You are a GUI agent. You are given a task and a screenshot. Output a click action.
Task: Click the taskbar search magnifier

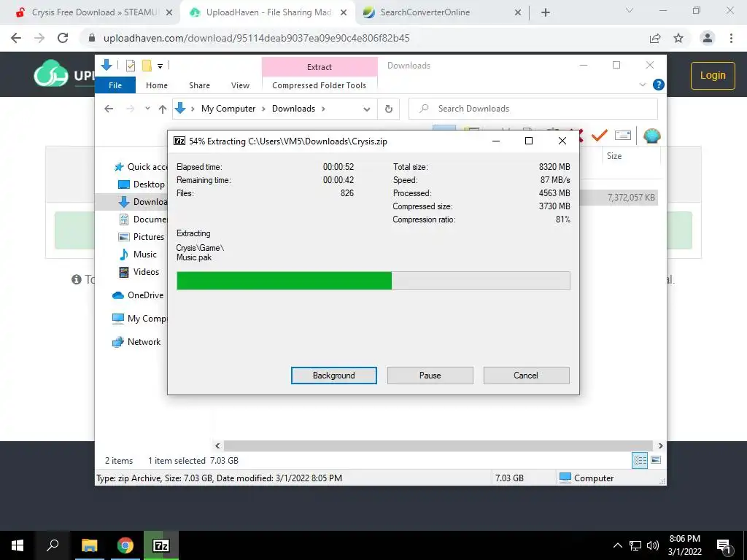tap(53, 545)
